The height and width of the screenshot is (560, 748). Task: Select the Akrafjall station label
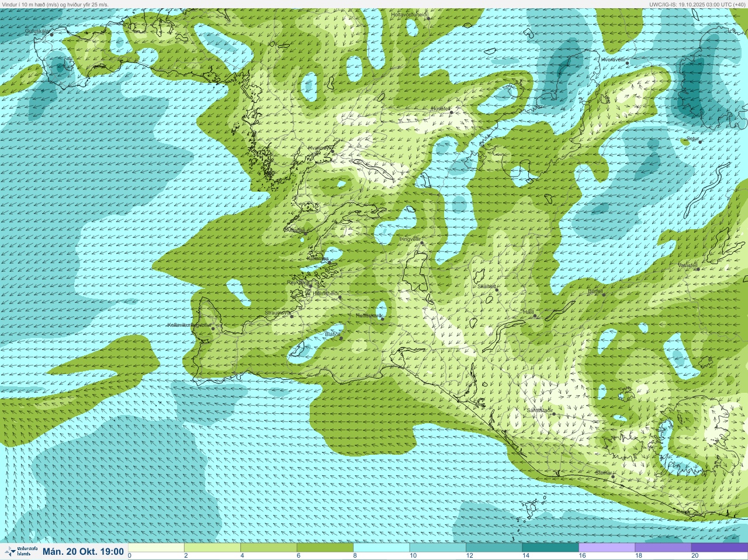pyautogui.click(x=295, y=231)
